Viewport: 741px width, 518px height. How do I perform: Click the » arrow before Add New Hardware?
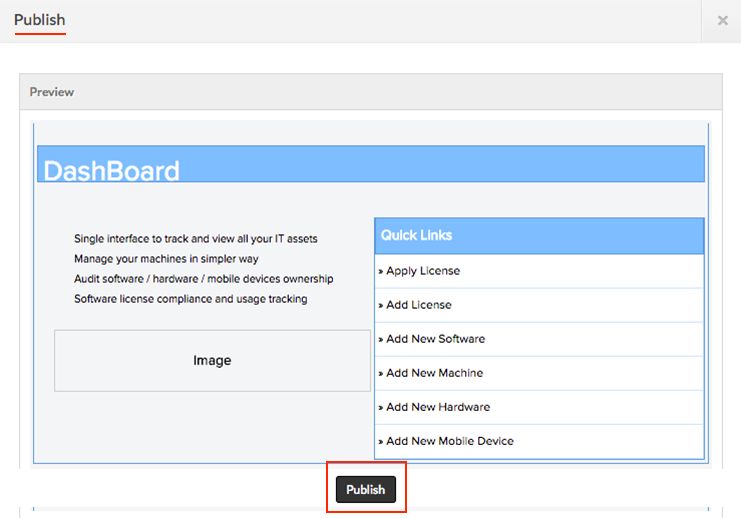381,407
